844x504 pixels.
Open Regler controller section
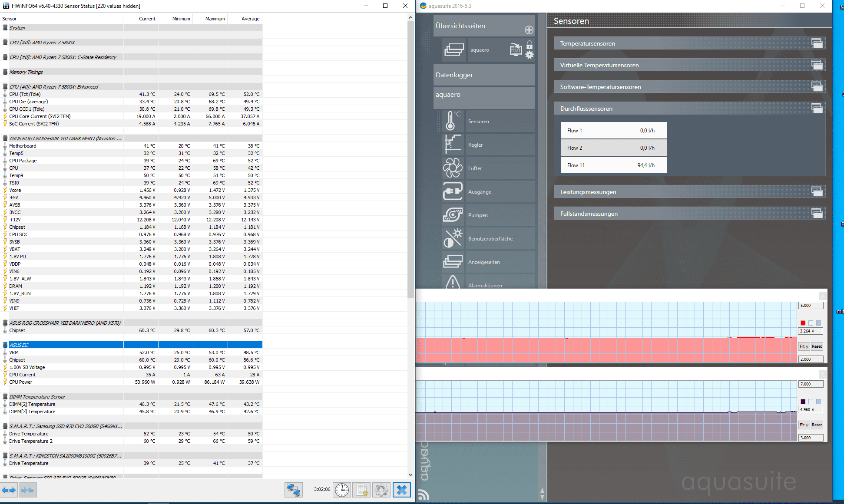pos(489,145)
